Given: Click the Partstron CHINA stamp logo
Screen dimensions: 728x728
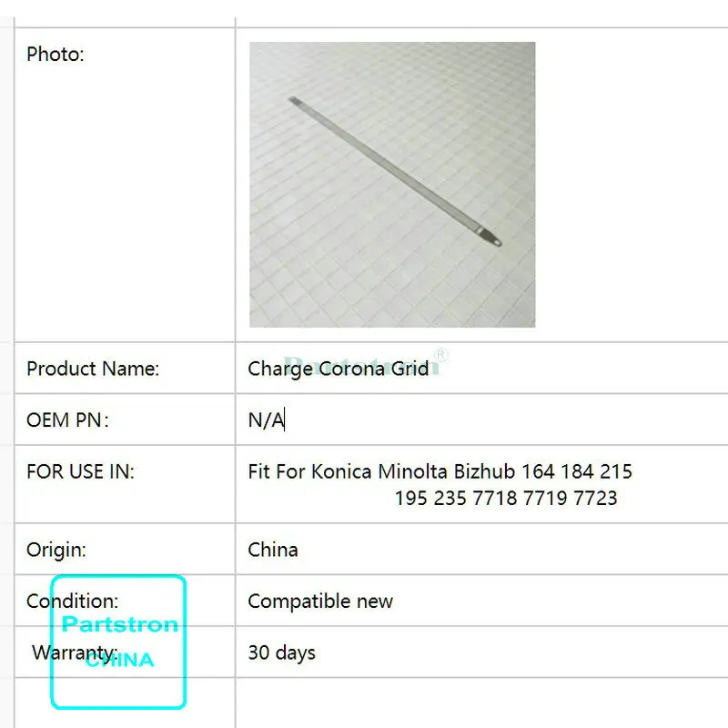Looking at the screenshot, I should [118, 642].
